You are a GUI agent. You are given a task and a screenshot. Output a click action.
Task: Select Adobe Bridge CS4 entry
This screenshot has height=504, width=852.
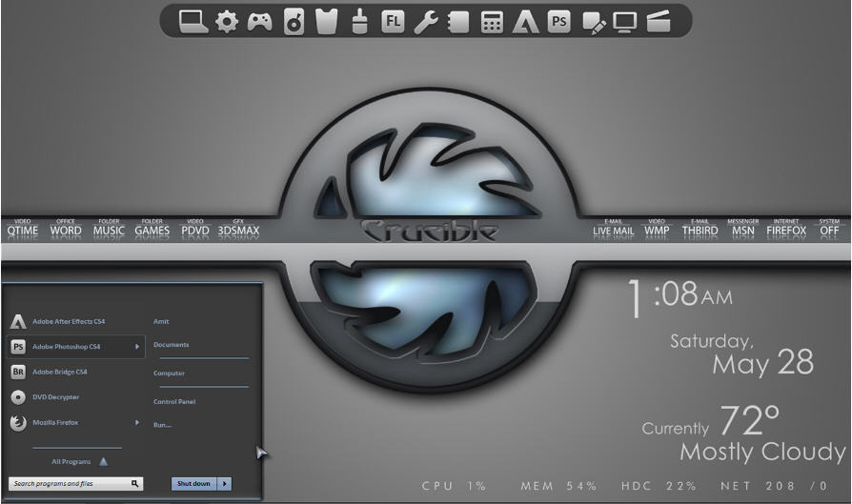point(60,372)
